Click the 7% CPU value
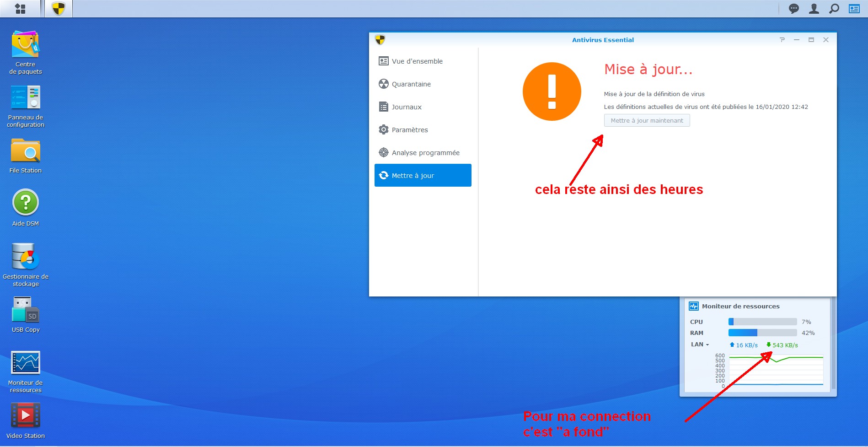868x447 pixels. tap(806, 322)
